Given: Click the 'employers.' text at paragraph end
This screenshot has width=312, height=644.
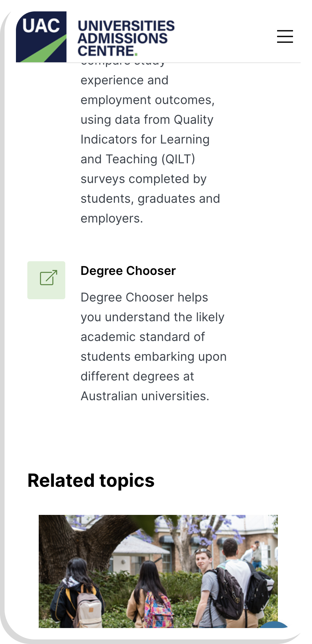Looking at the screenshot, I should click(112, 218).
